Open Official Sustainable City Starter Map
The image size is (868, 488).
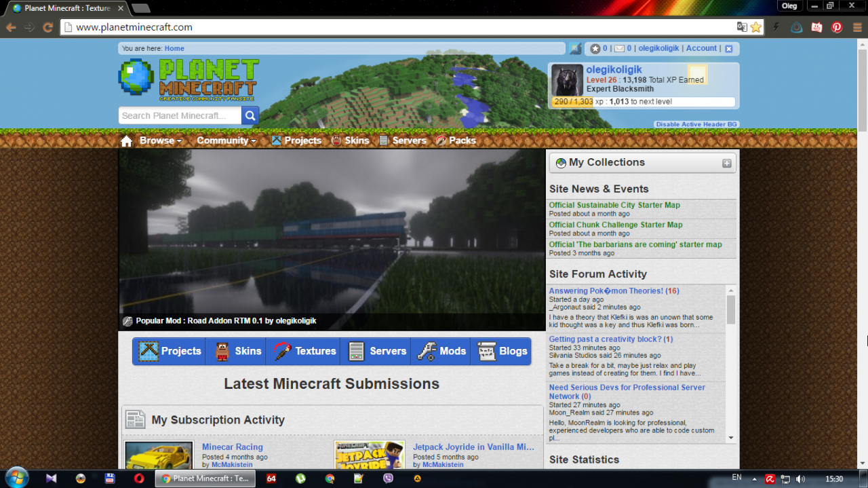point(614,205)
